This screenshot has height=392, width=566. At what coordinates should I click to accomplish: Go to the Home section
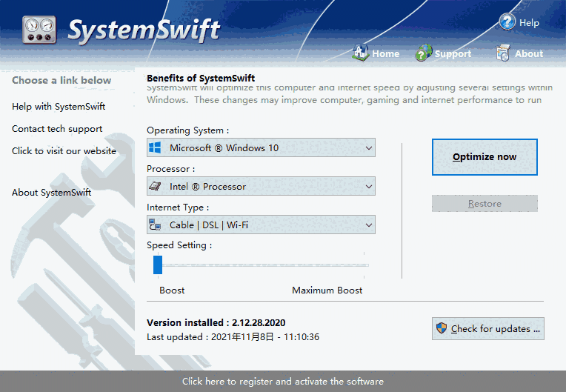(385, 54)
